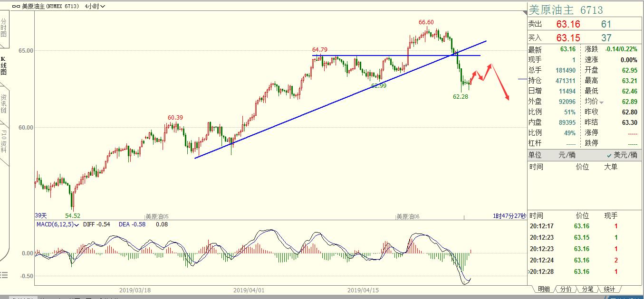Screen dimensions: 644x299
Task: Click the chain link icon beside 美原油主
Action: click(x=16, y=6)
